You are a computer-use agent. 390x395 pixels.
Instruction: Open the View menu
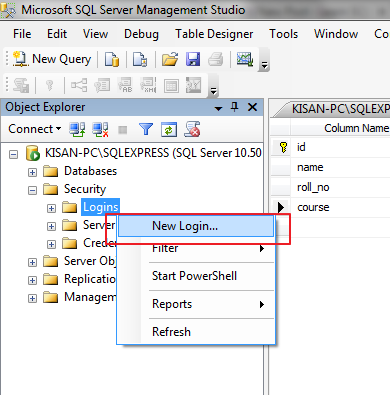click(x=95, y=34)
